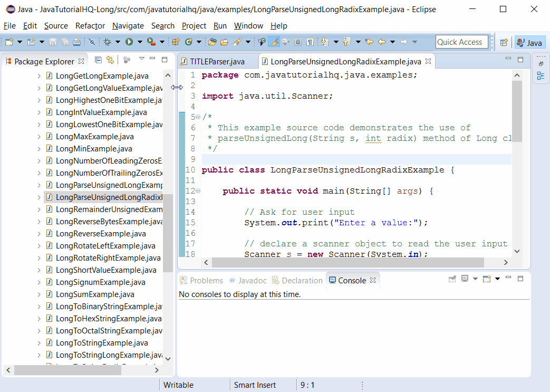Switch to the Javadoc tab
Screen dimensions: 550x392
(x=248, y=280)
